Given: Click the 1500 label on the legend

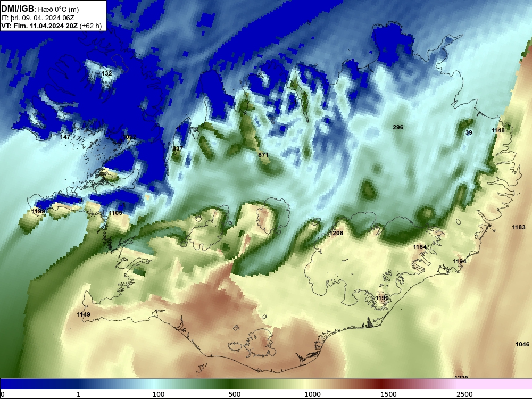Looking at the screenshot, I should 388,394.
